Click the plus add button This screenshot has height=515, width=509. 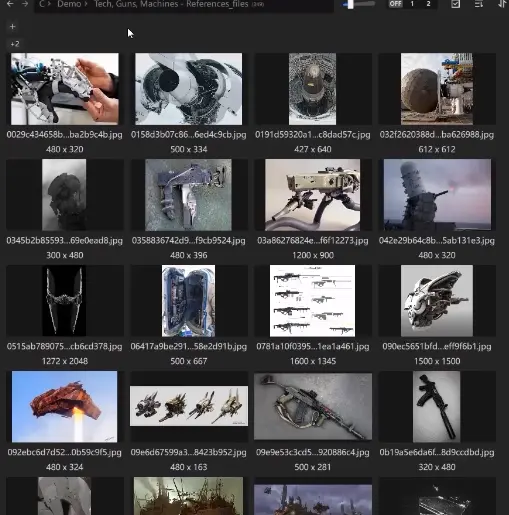(13, 27)
